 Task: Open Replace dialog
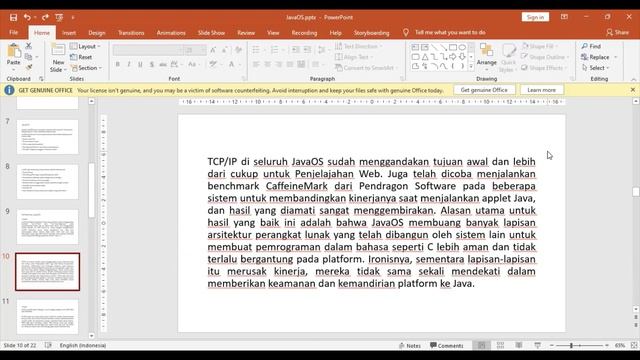[x=596, y=57]
